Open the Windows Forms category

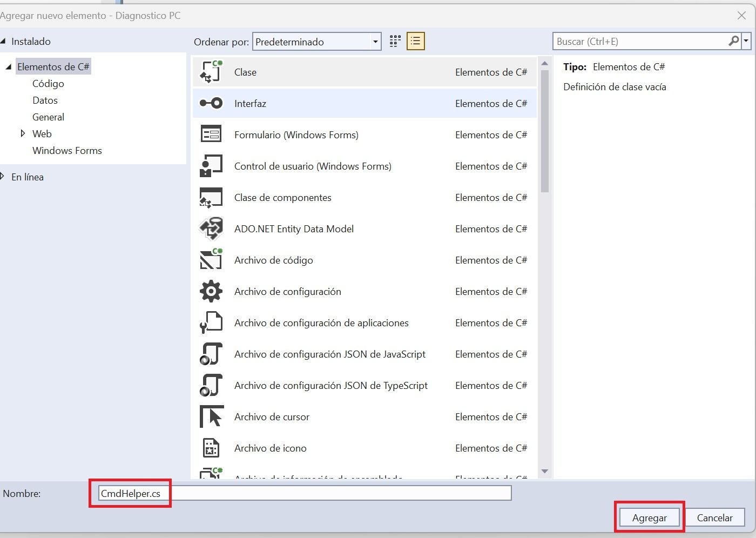pos(67,150)
